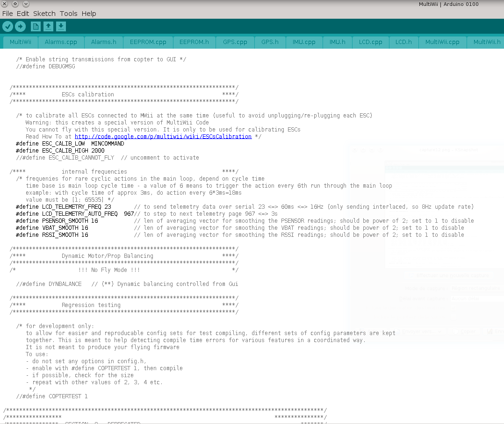Open the File menu
Image resolution: width=504 pixels, height=424 pixels.
tap(7, 14)
